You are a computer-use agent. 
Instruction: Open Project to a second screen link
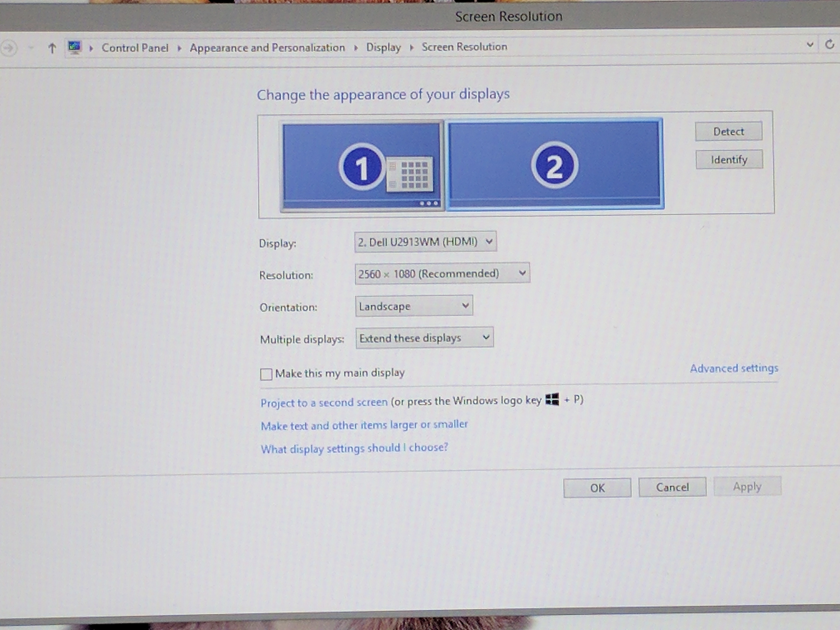(324, 402)
